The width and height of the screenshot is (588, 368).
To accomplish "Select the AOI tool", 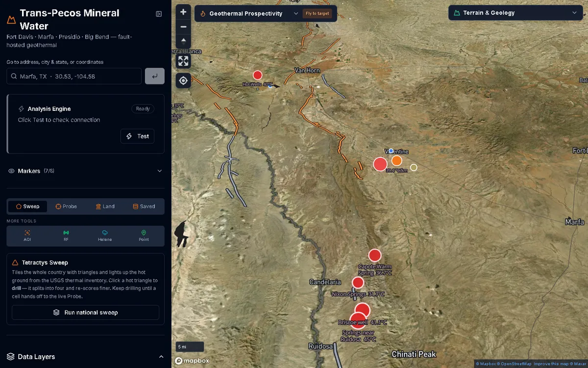I will click(27, 236).
